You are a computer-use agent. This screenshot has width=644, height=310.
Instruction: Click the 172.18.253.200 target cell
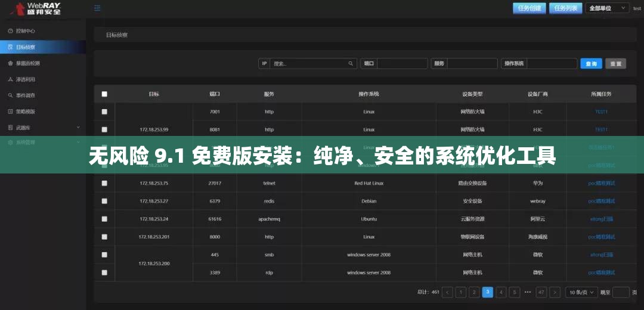[154, 263]
